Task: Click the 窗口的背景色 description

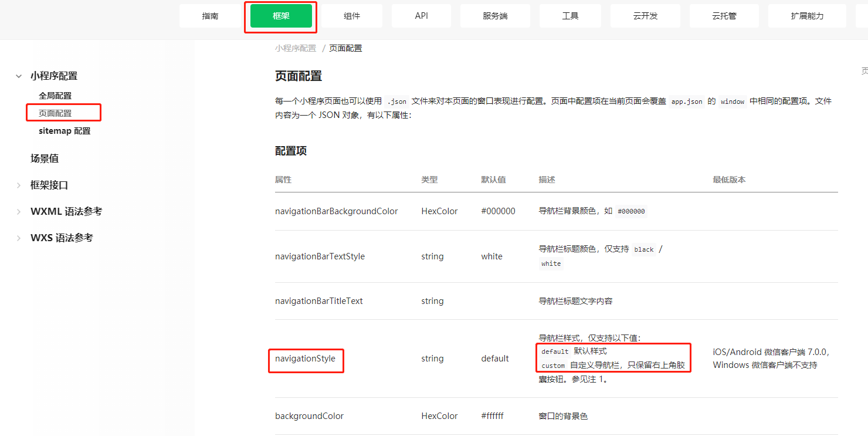Action: (564, 416)
